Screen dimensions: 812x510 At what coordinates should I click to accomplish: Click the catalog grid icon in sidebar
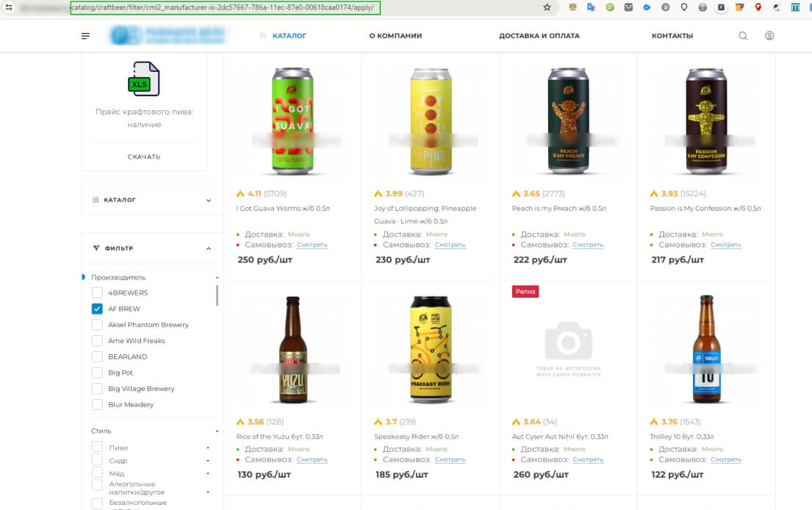tap(96, 200)
